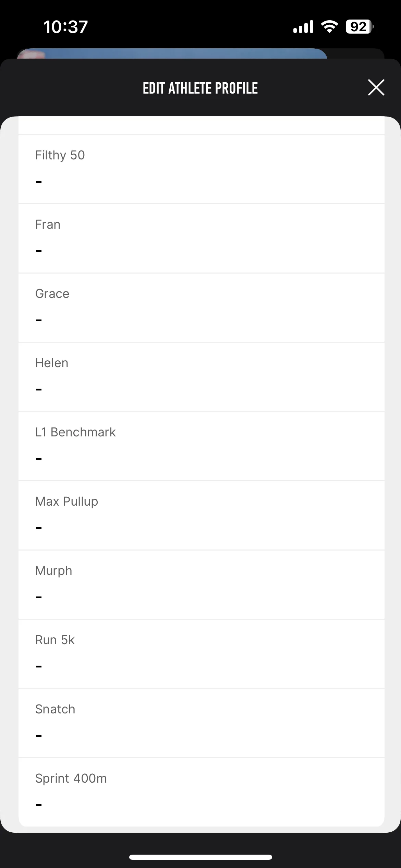The height and width of the screenshot is (868, 401).
Task: Tap the Filthy 50 benchmark field
Action: [202, 169]
